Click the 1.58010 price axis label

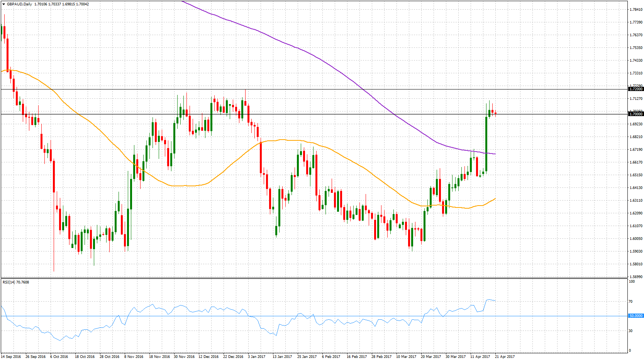coord(636,264)
